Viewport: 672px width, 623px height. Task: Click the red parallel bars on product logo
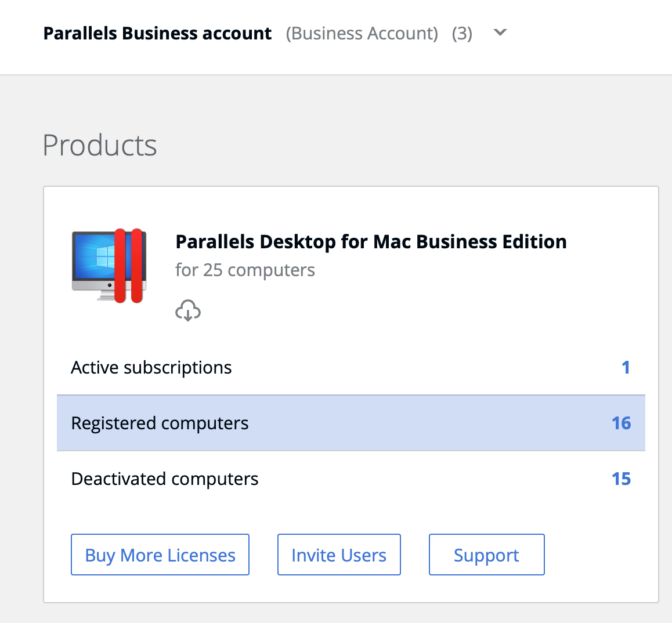point(128,265)
